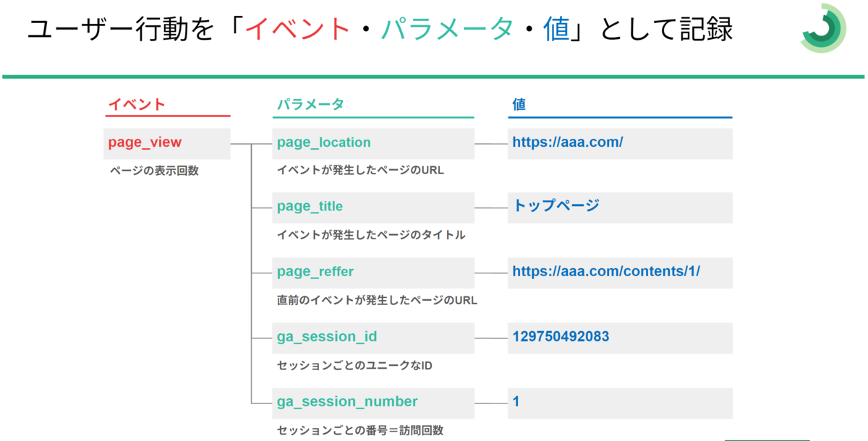Click the セッションごとのユニークなID description

click(x=354, y=366)
